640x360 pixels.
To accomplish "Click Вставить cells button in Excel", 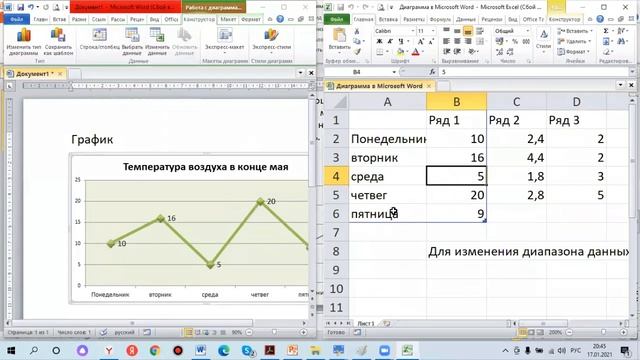I will [x=574, y=31].
